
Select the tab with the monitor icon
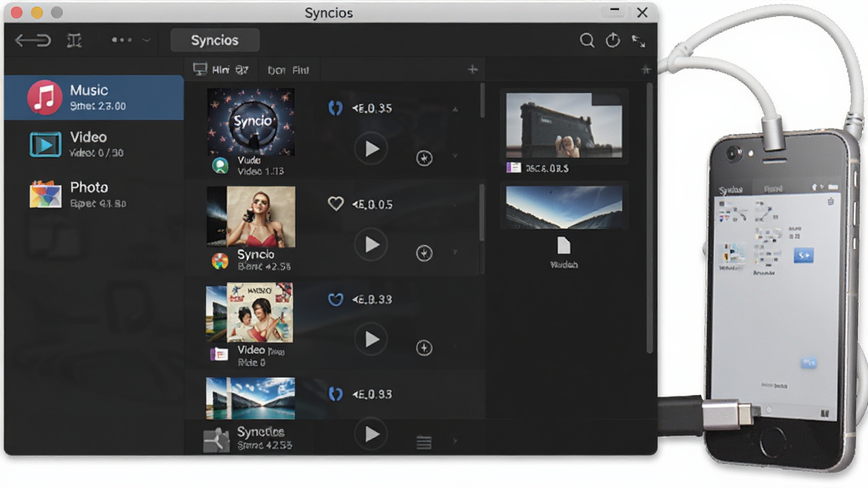pos(221,69)
